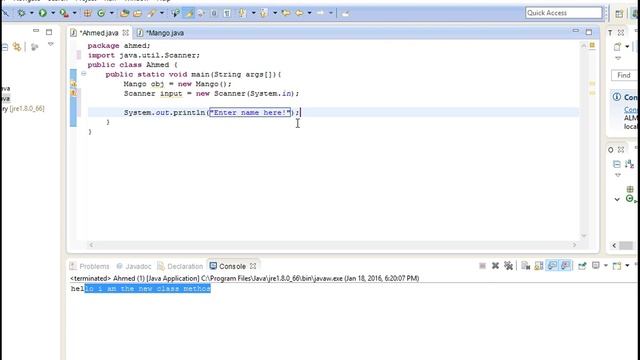Open the Package Explorer view menu triangle

pyautogui.click(x=51, y=44)
